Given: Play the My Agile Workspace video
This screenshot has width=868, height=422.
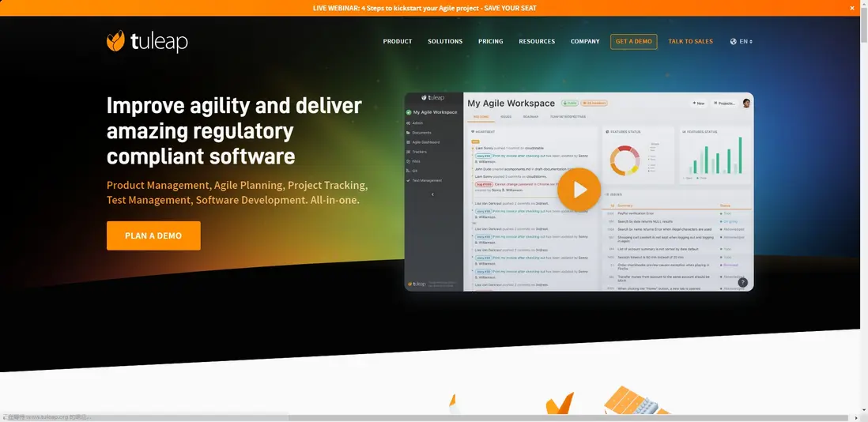Looking at the screenshot, I should tap(579, 190).
